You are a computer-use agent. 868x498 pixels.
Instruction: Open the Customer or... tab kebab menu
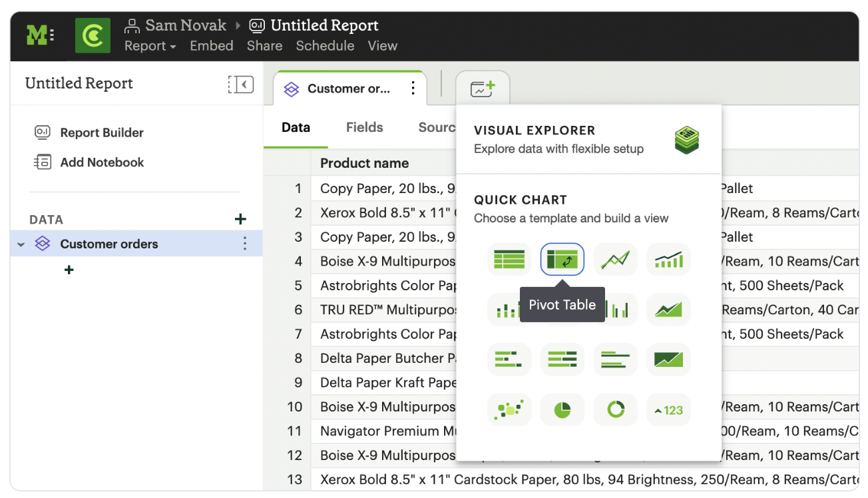413,88
